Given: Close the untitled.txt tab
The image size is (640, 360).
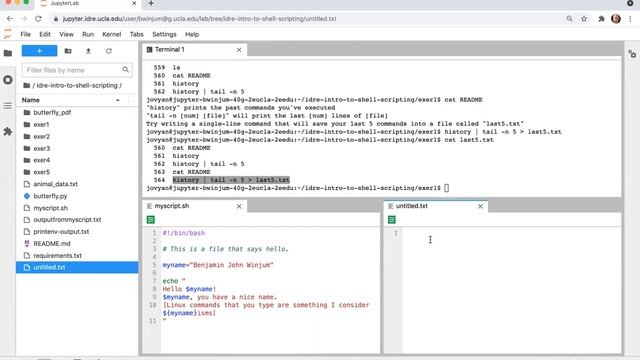Looking at the screenshot, I should click(x=480, y=206).
